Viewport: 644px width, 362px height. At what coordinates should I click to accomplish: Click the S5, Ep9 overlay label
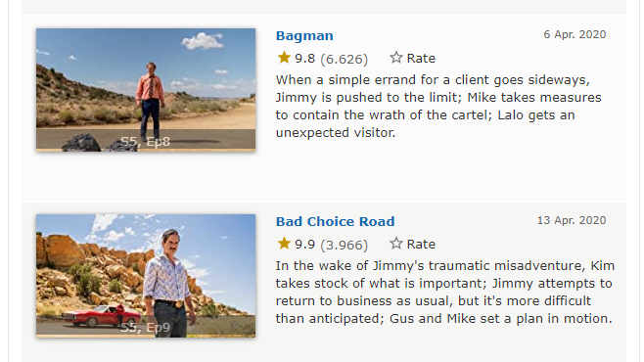click(x=146, y=328)
